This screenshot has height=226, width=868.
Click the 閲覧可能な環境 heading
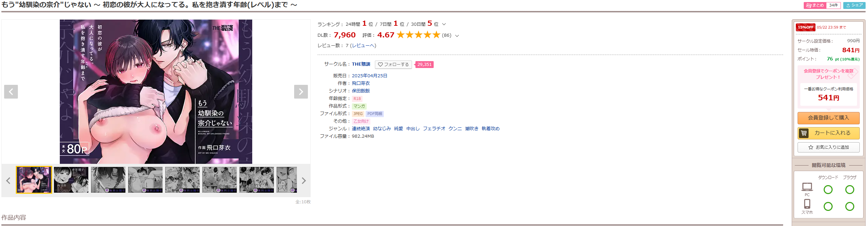point(828,165)
